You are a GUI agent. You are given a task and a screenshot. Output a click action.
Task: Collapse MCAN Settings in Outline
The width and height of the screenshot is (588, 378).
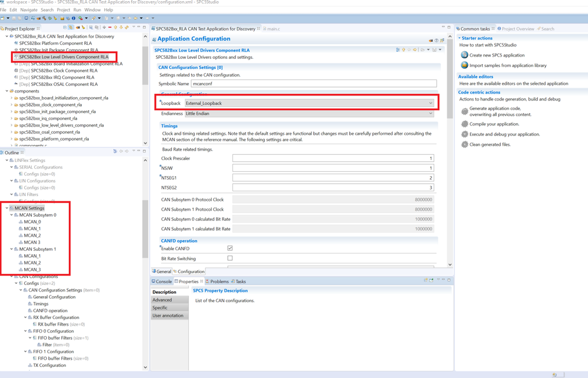(6, 208)
